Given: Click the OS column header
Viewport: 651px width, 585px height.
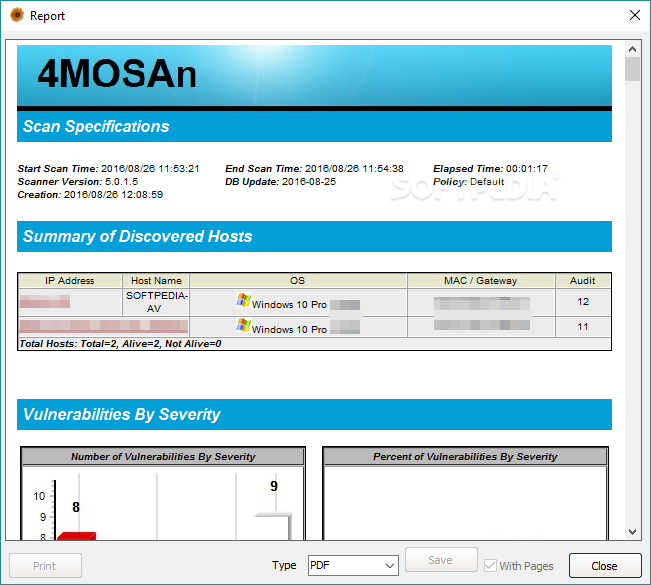Looking at the screenshot, I should tap(298, 281).
